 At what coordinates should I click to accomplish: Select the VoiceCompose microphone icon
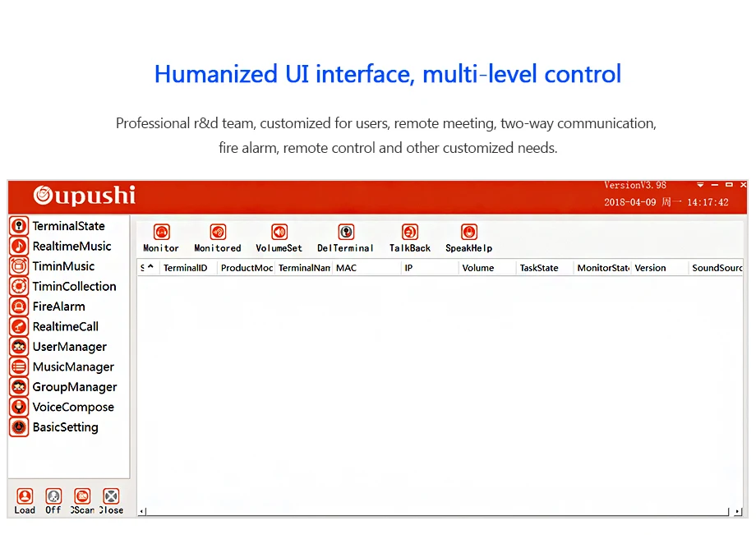pyautogui.click(x=19, y=407)
